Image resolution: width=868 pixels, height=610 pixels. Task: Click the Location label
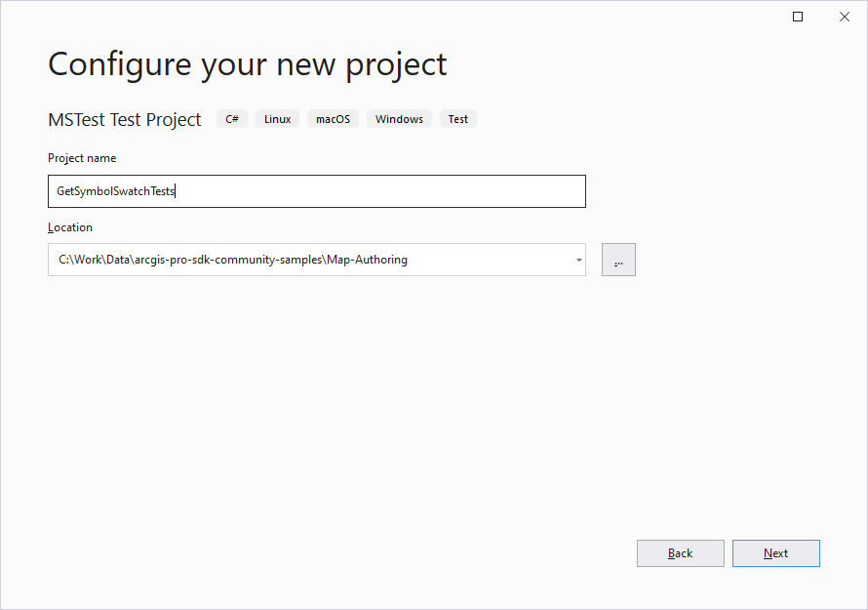coord(70,226)
